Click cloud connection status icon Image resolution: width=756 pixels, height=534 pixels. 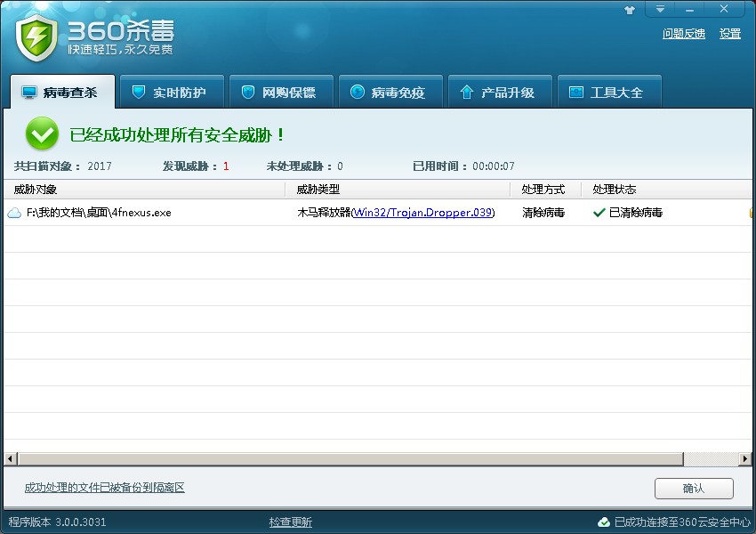click(604, 522)
